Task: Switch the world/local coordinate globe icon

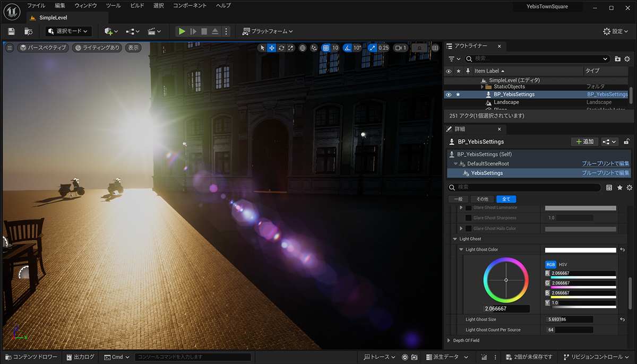Action: tap(303, 48)
